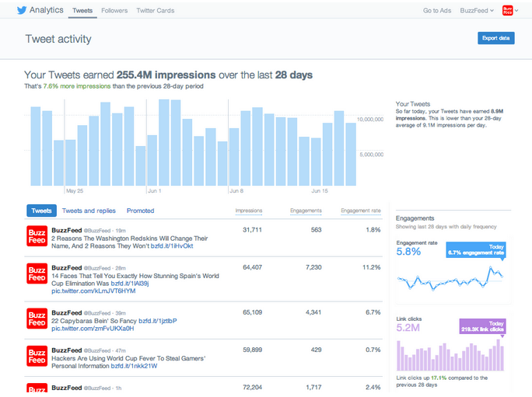Image resolution: width=532 pixels, height=397 pixels.
Task: Click impressions value 65,109
Action: pyautogui.click(x=252, y=312)
